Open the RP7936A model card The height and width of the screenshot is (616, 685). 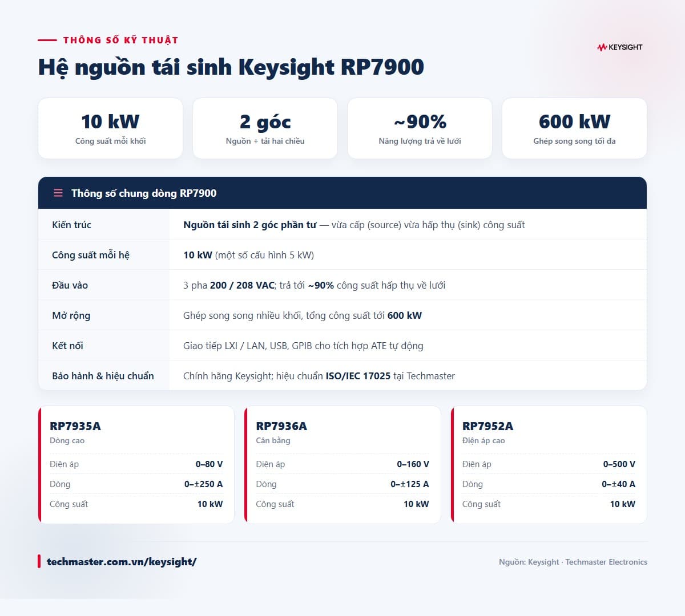342,465
